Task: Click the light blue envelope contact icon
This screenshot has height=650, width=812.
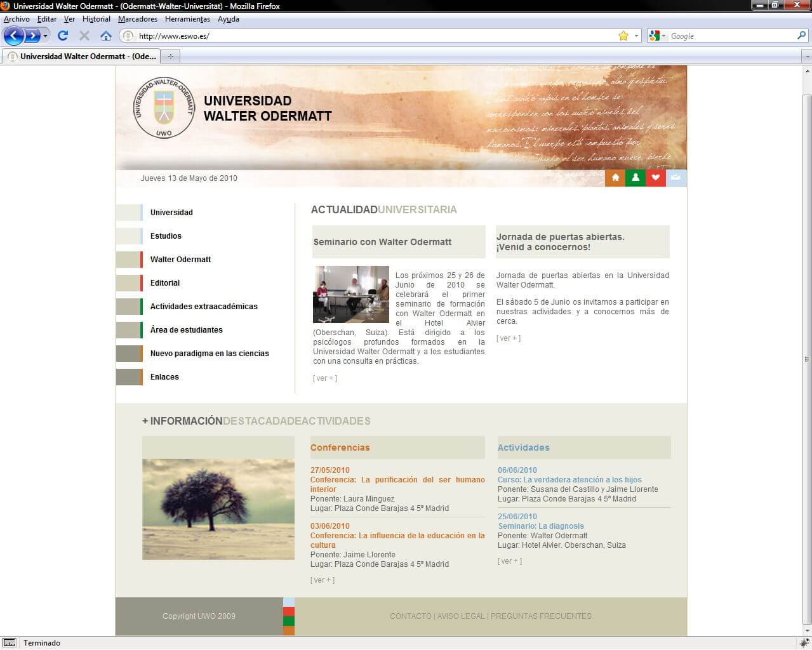Action: pos(676,178)
